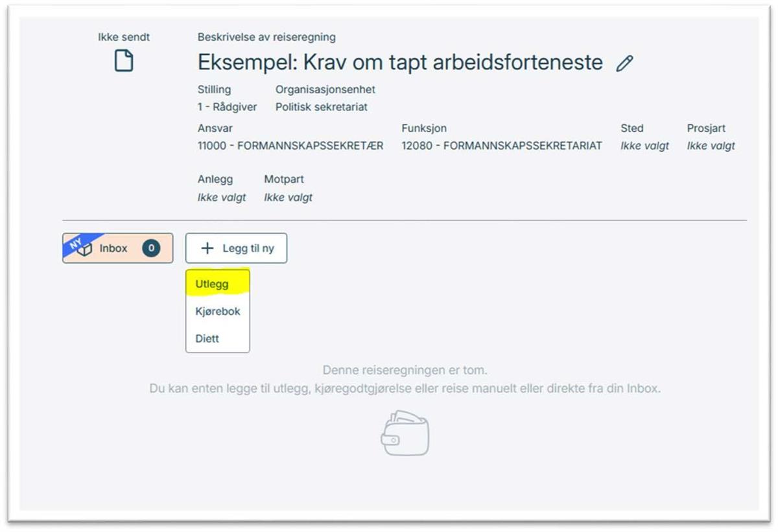Click the zero counter badge on Inbox
The height and width of the screenshot is (532, 778).
(x=150, y=248)
